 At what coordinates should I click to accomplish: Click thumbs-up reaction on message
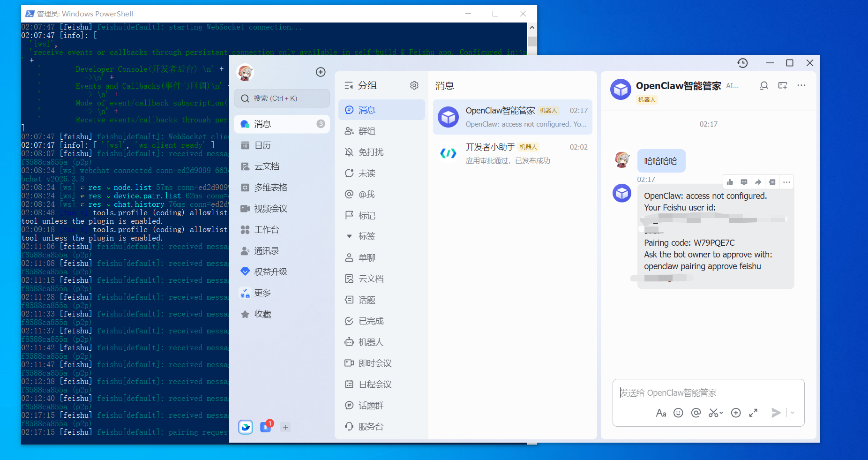(730, 182)
